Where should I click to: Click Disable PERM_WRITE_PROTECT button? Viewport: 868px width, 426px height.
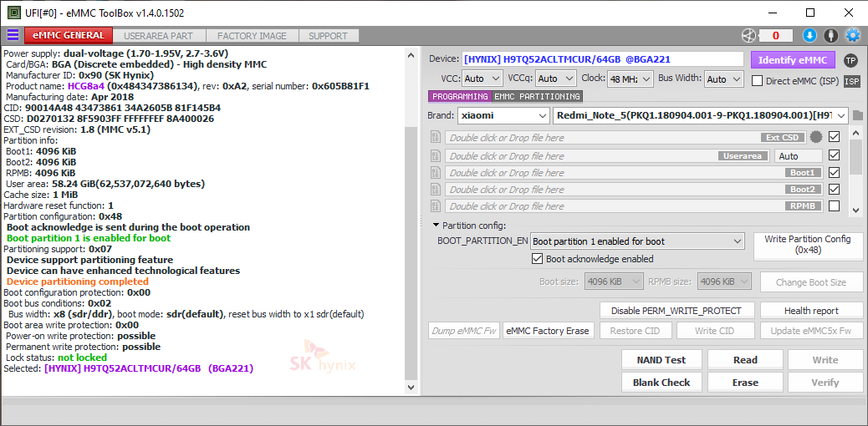[676, 311]
